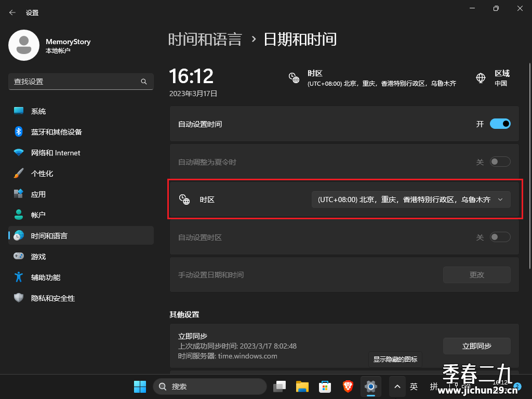Open the Brave browser taskbar icon
532x399 pixels.
click(348, 387)
